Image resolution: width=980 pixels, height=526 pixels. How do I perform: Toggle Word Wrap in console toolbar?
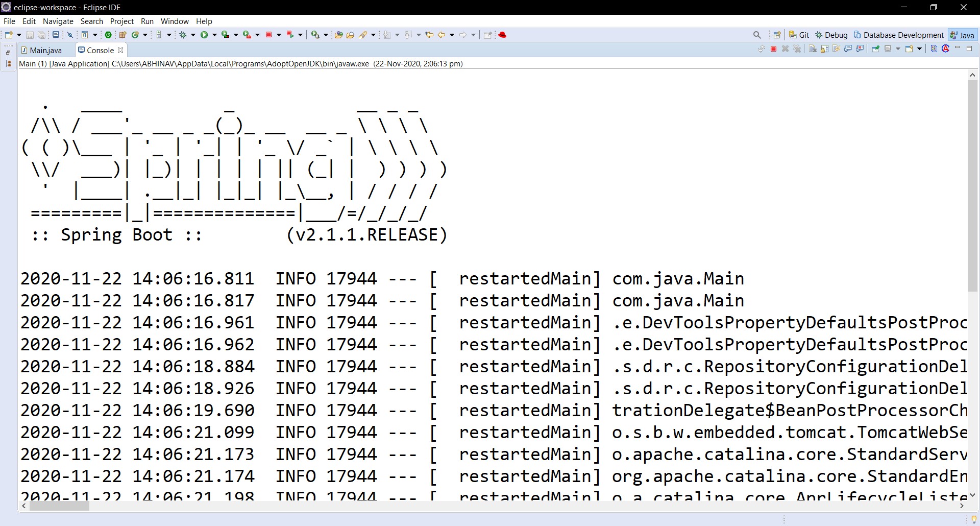pos(836,49)
